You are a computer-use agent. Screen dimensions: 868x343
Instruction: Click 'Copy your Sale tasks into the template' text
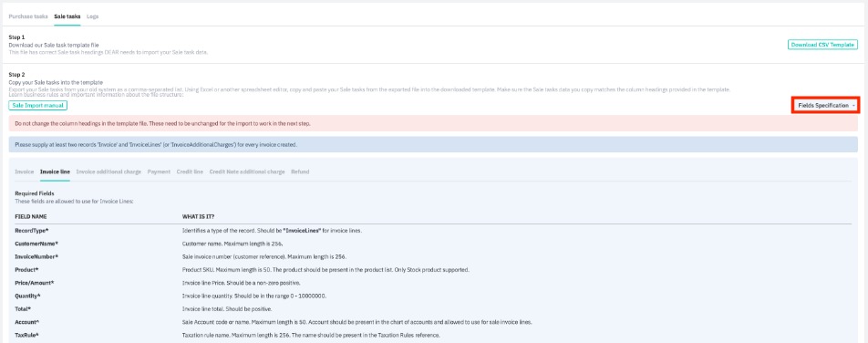(x=56, y=82)
